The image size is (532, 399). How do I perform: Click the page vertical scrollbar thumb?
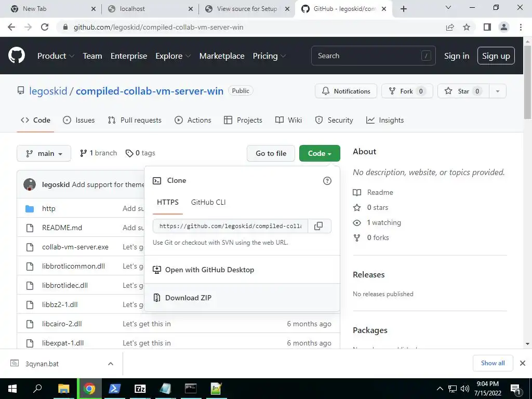coord(528,82)
